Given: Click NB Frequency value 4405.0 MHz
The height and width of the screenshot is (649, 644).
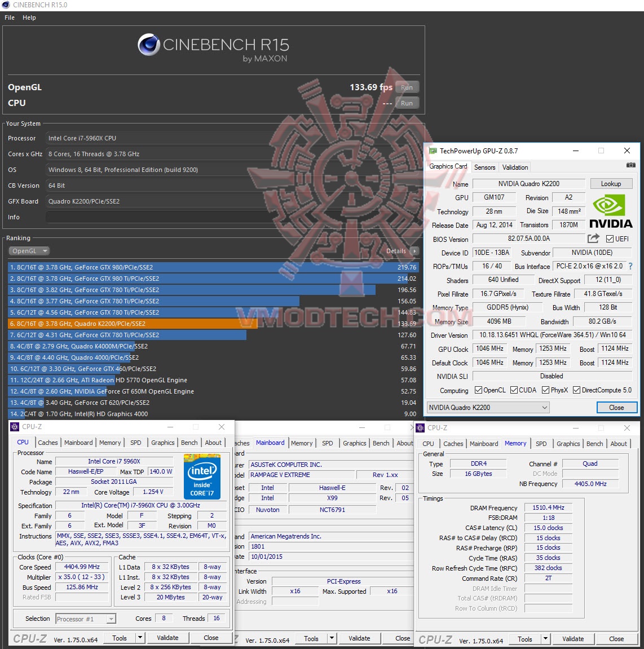Looking at the screenshot, I should (x=590, y=484).
